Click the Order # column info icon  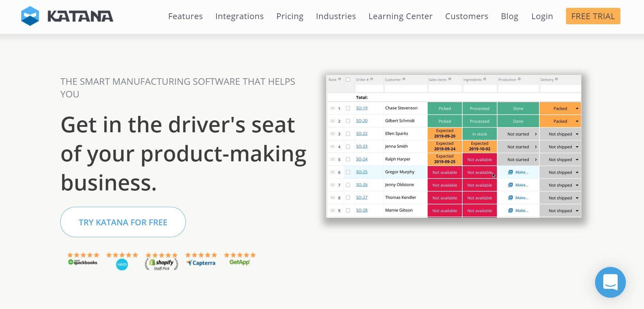(x=372, y=79)
